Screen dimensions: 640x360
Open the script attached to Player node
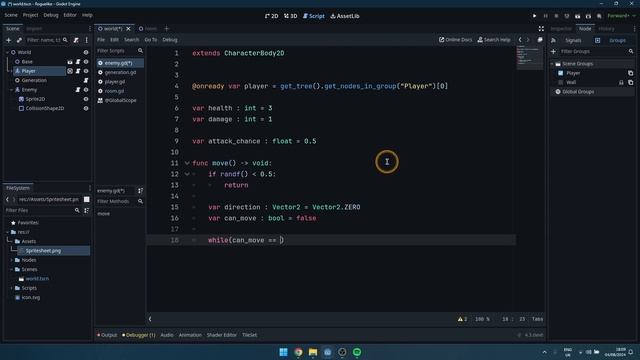point(78,71)
